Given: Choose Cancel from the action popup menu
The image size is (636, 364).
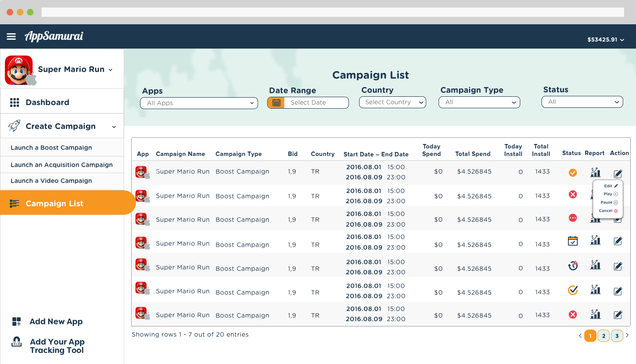Looking at the screenshot, I should coord(608,211).
